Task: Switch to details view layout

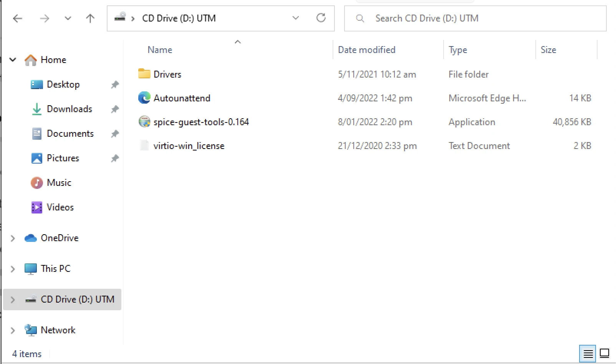Action: point(588,354)
